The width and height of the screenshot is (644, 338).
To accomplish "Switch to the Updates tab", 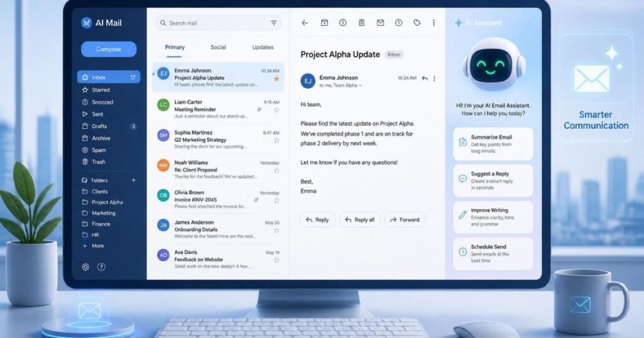I will pos(263,47).
